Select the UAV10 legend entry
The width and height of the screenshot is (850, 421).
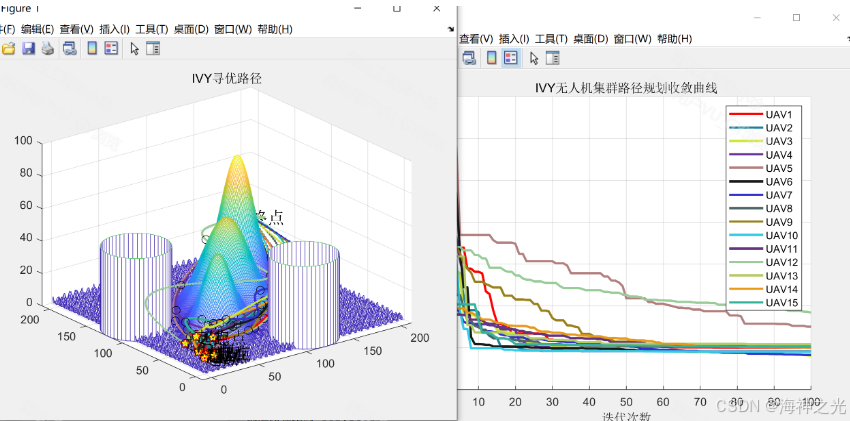tap(763, 236)
